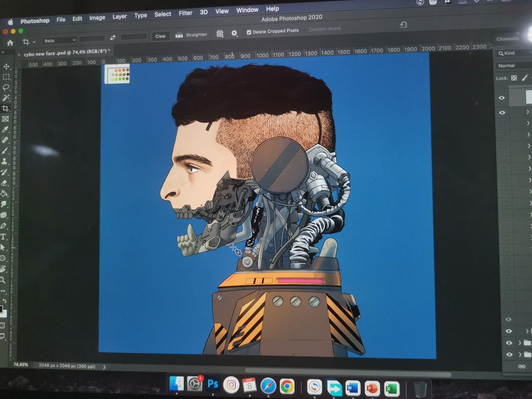Select the Type tool
532x399 pixels.
tap(4, 237)
